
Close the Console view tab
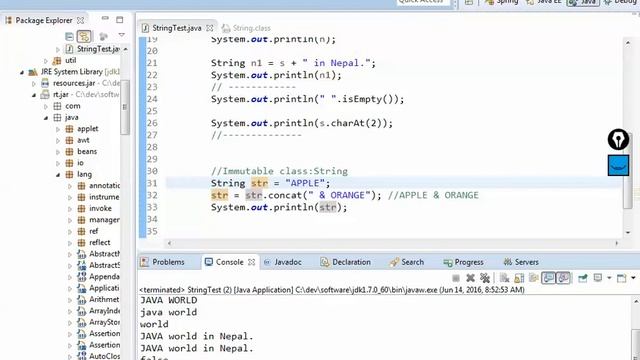[251, 262]
